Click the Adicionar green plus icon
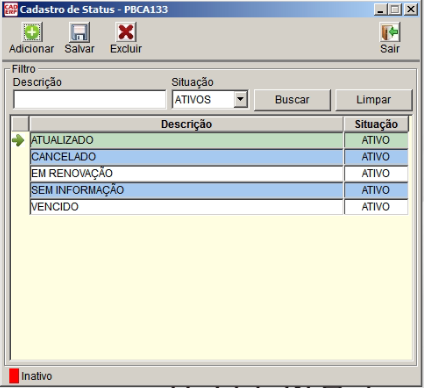Viewport: 424px width, 388px height. coord(32,32)
